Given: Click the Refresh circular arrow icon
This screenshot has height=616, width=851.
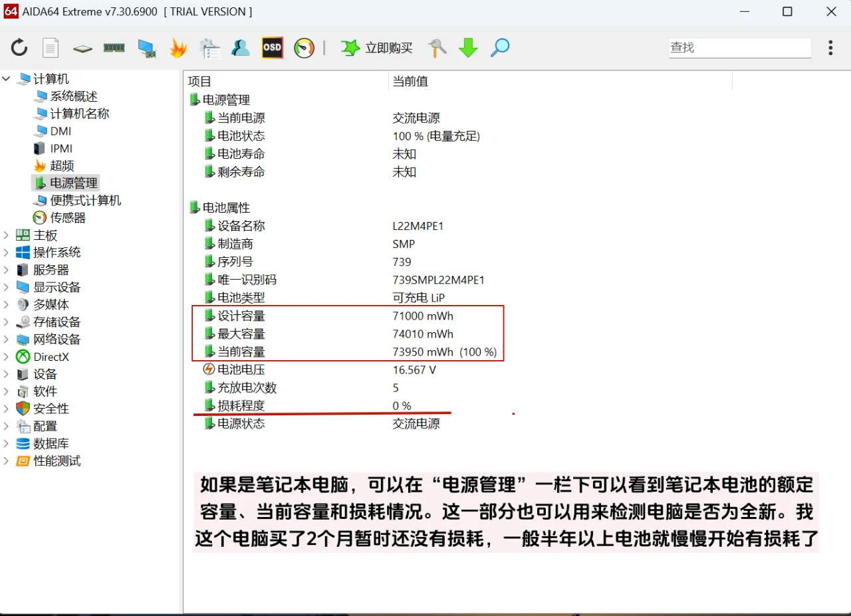Looking at the screenshot, I should coord(19,48).
